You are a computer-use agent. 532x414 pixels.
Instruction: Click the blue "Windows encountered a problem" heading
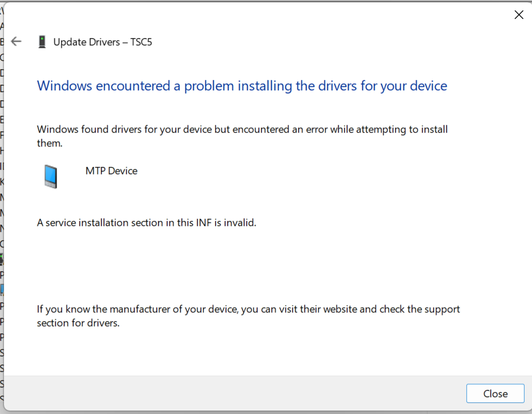point(173,86)
